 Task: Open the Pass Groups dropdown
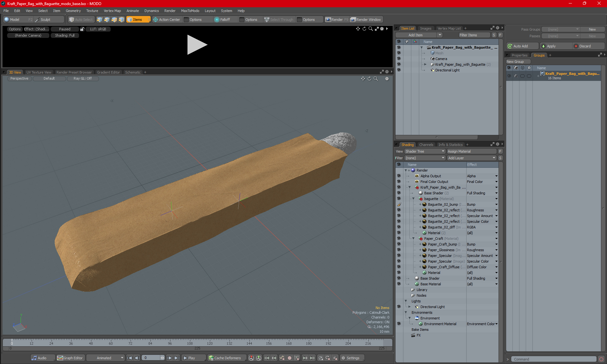point(561,29)
